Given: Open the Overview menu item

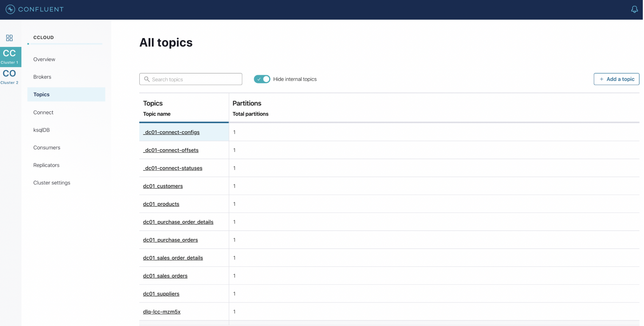Looking at the screenshot, I should click(x=44, y=59).
